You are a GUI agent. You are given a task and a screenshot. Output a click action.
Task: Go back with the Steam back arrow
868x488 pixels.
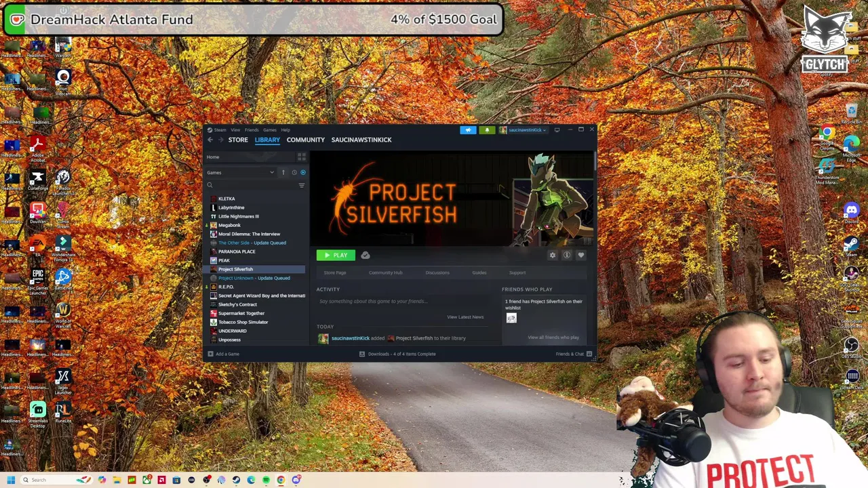point(210,140)
